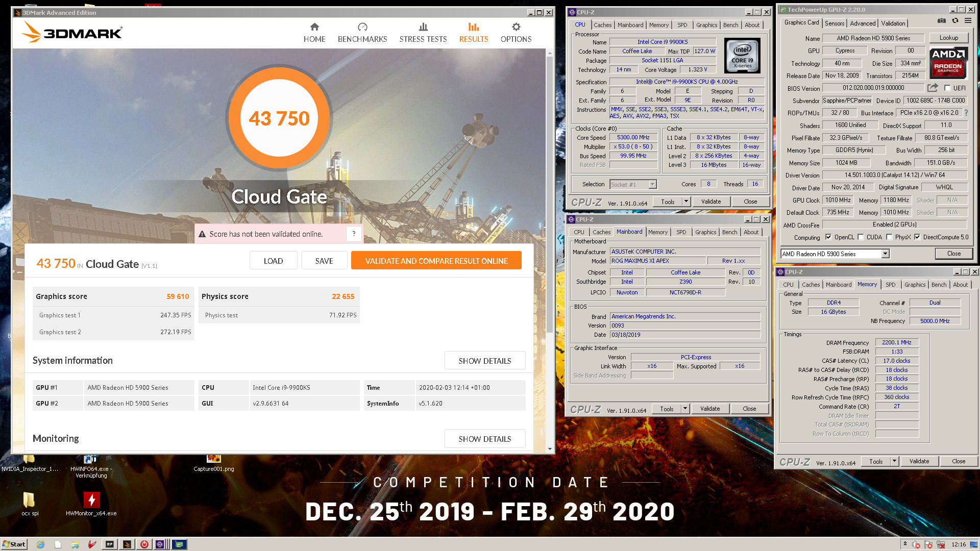Screen dimensions: 980x551
Task: Open the NVIDIA_Inspector desktop folder
Action: tap(30, 464)
